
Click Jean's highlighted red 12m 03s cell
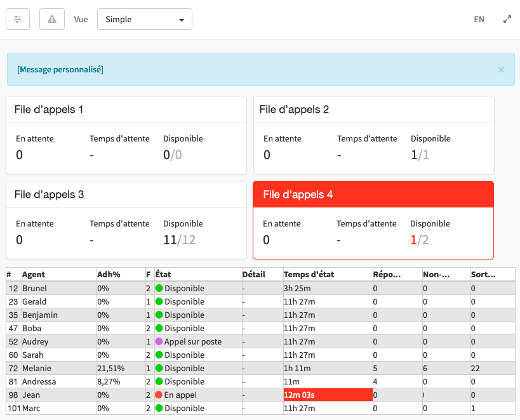click(328, 395)
